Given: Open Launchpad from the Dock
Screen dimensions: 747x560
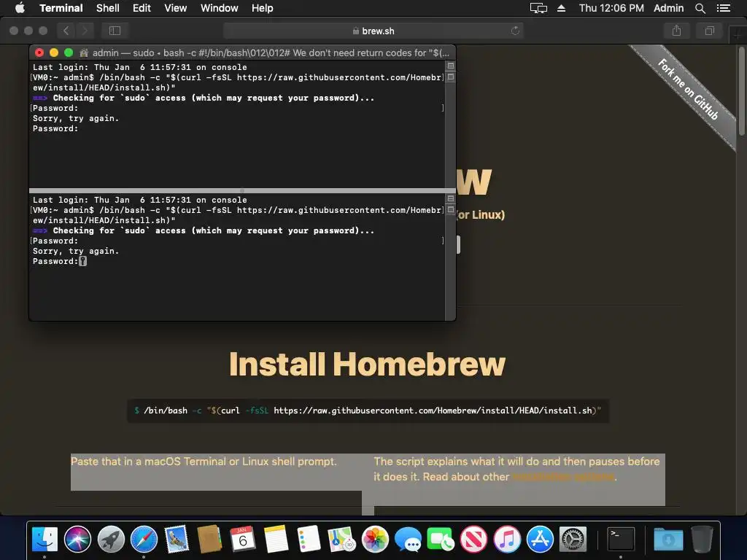Looking at the screenshot, I should tap(111, 540).
